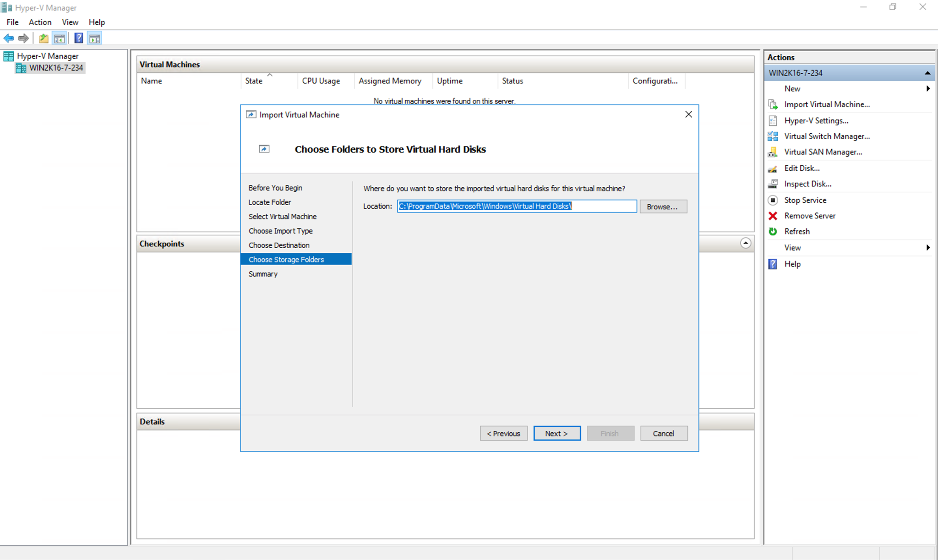Image resolution: width=938 pixels, height=560 pixels.
Task: Click the Edit Disk action icon
Action: (773, 169)
